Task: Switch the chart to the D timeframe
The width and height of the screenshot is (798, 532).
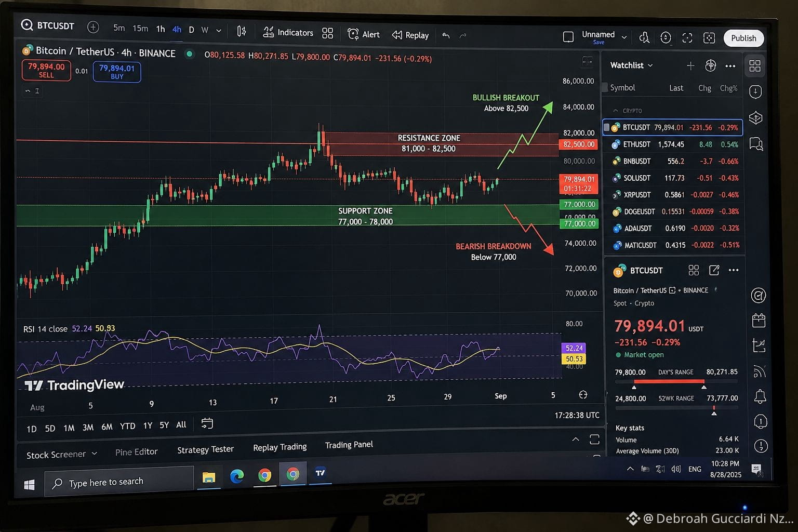Action: (x=191, y=30)
